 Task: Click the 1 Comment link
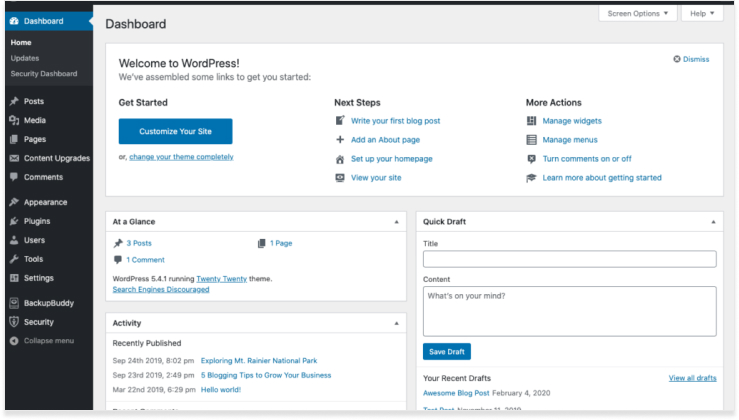tap(145, 260)
